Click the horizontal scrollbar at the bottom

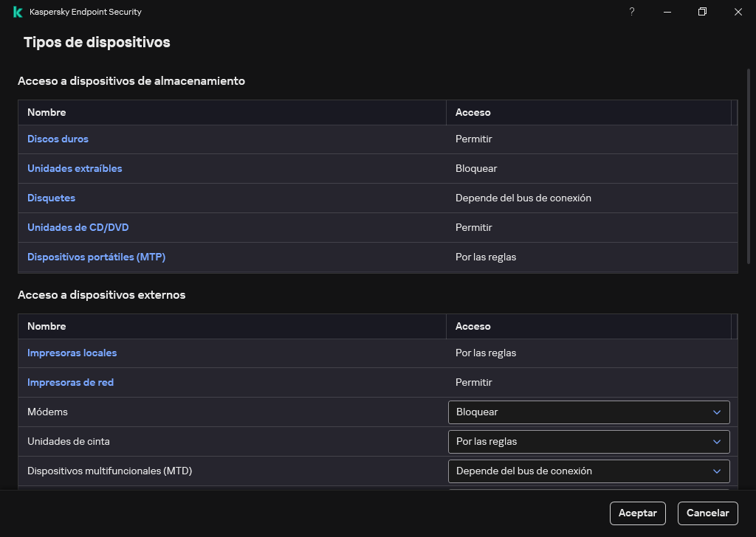[x=378, y=491]
